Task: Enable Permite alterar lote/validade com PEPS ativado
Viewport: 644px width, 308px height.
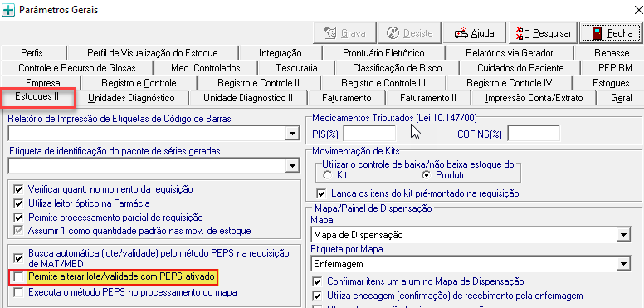Action: 18,277
